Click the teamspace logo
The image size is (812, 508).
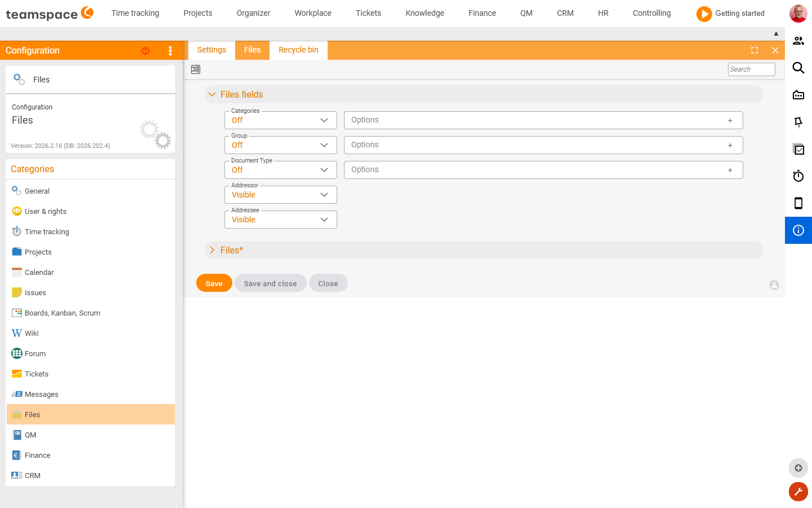click(x=50, y=14)
